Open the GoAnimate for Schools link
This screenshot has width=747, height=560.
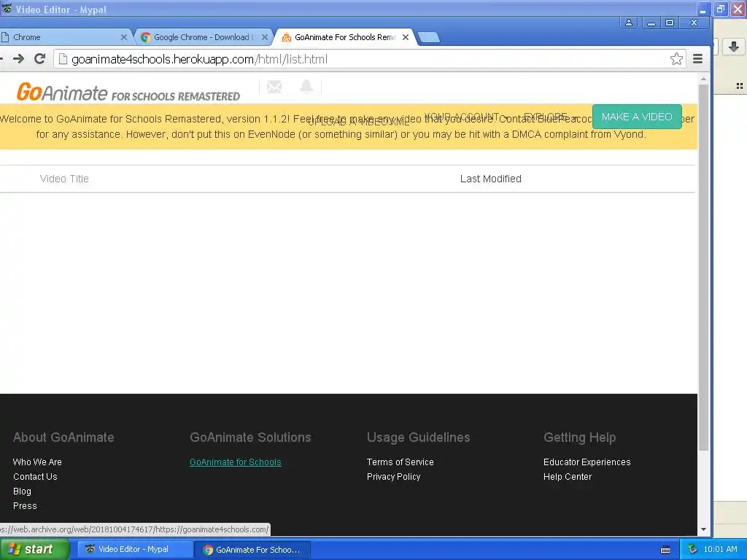pos(236,462)
